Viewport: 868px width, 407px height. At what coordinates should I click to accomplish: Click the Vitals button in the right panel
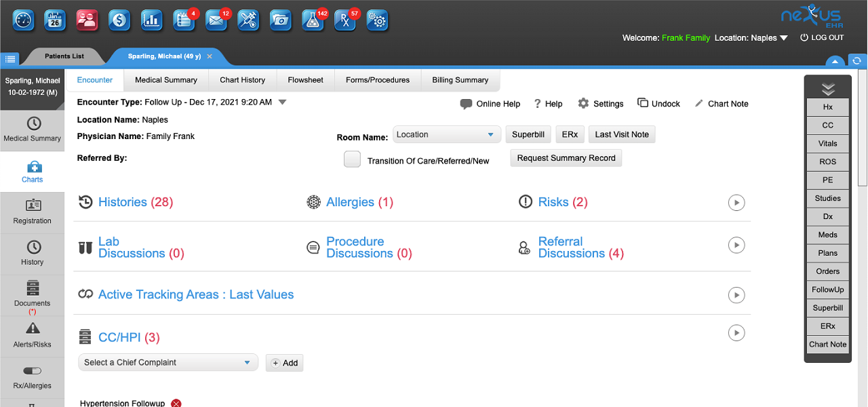tap(827, 143)
